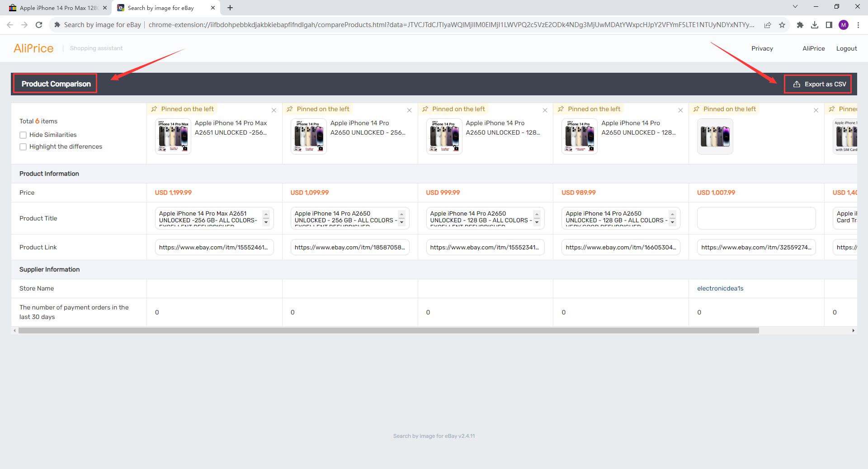Open the browser Downloads icon
The height and width of the screenshot is (469, 868).
815,25
